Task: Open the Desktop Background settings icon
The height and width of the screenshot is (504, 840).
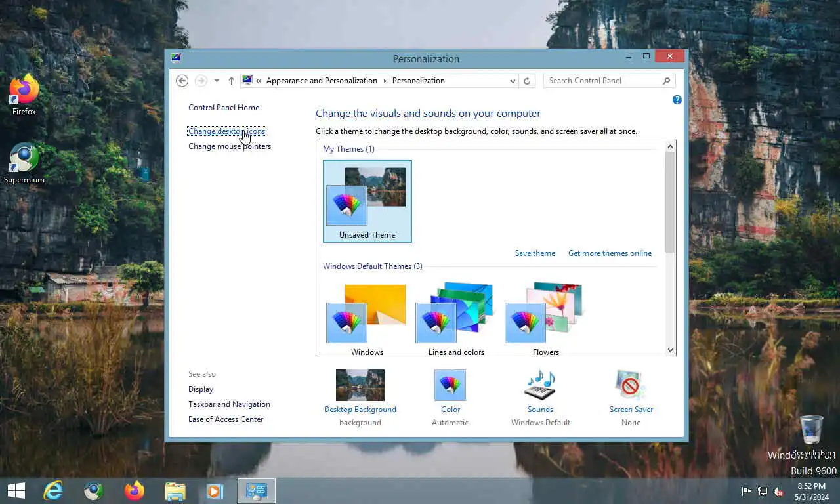Action: pyautogui.click(x=360, y=385)
